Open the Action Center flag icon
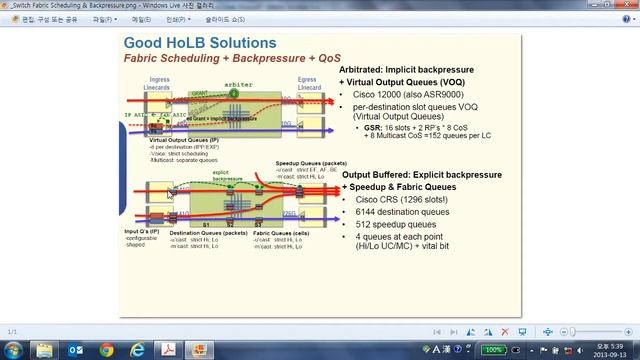The width and height of the screenshot is (640, 360). point(544,350)
